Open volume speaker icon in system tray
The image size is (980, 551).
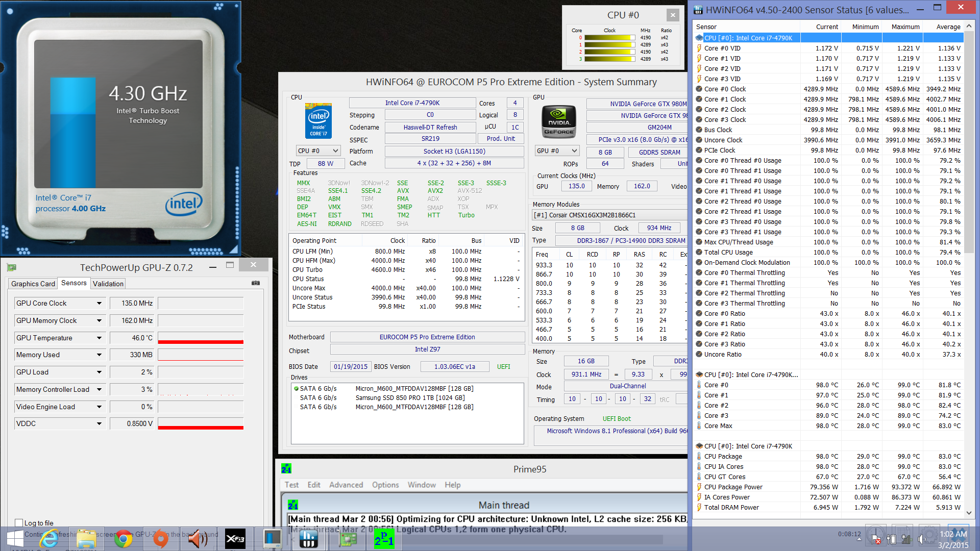tap(921, 539)
